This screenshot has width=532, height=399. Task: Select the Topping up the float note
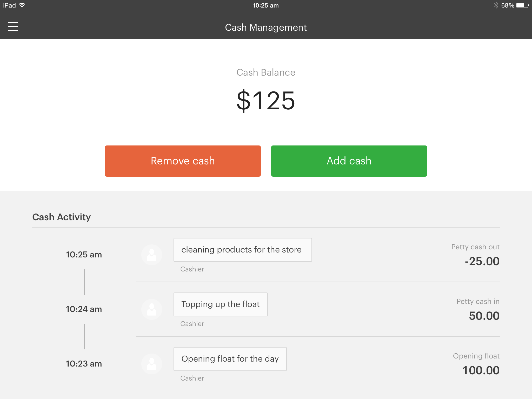tap(220, 304)
